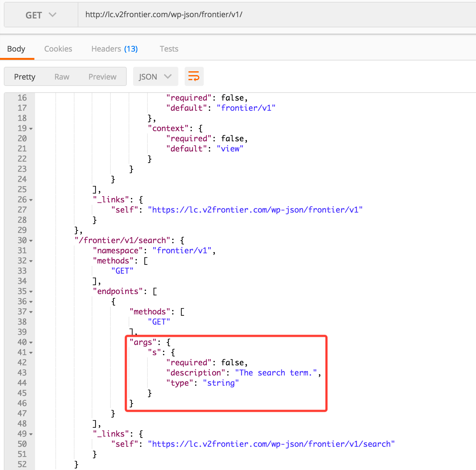Collapse the _links fold arrow at line 49
476x470 pixels.
click(x=31, y=434)
